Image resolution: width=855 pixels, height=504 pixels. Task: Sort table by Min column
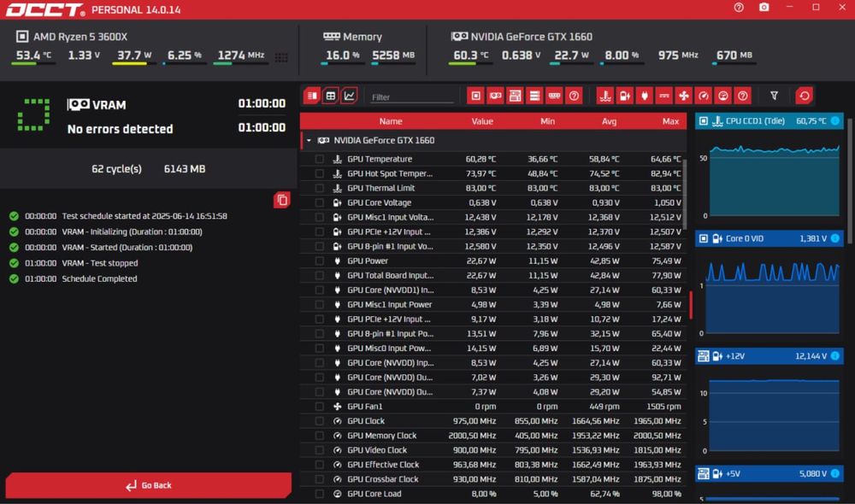pyautogui.click(x=547, y=121)
